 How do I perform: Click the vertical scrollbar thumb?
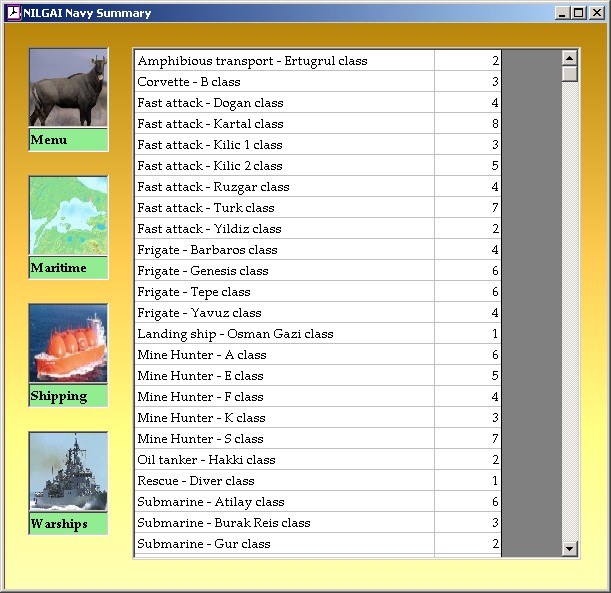pyautogui.click(x=570, y=74)
